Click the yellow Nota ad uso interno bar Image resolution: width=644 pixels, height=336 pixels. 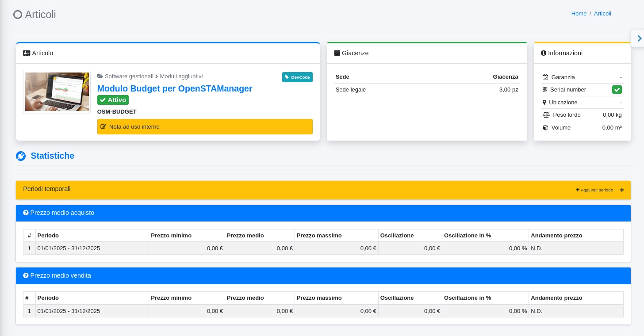click(205, 127)
